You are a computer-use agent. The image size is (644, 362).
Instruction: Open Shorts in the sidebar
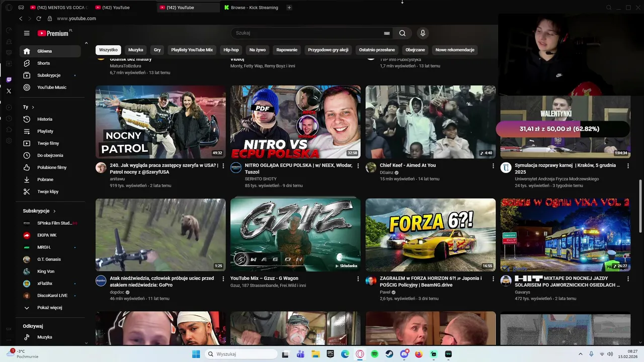pos(50,63)
